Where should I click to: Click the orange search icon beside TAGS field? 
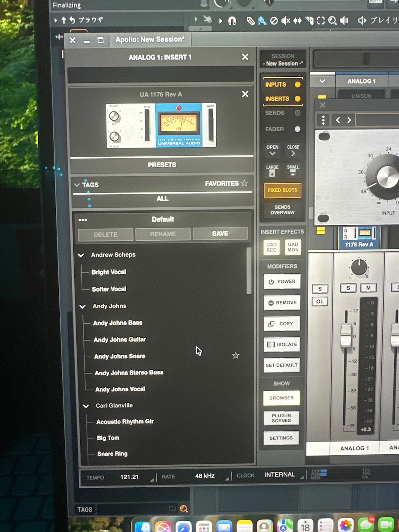pos(184,509)
